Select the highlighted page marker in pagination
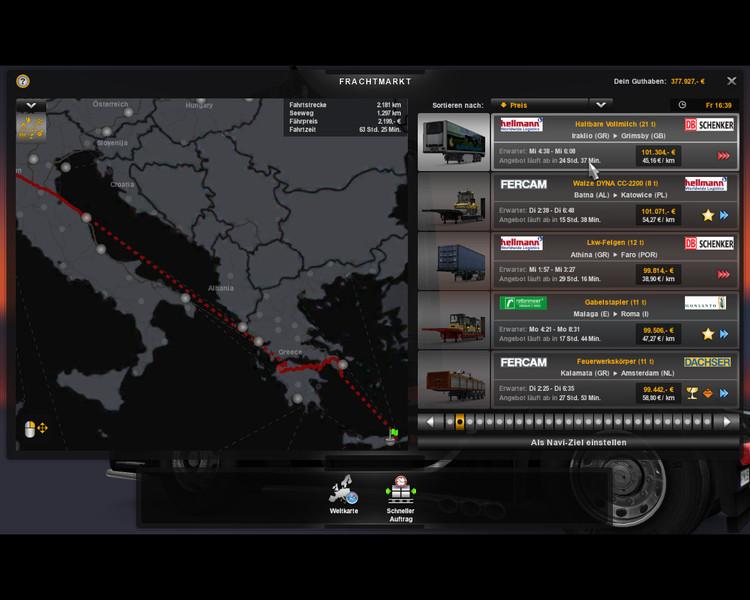 click(x=459, y=422)
